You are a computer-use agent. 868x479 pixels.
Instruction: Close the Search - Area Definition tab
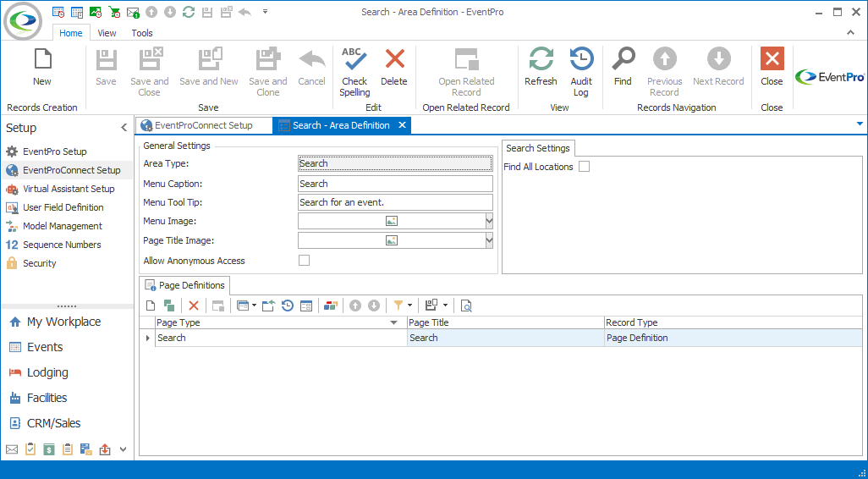(x=402, y=125)
